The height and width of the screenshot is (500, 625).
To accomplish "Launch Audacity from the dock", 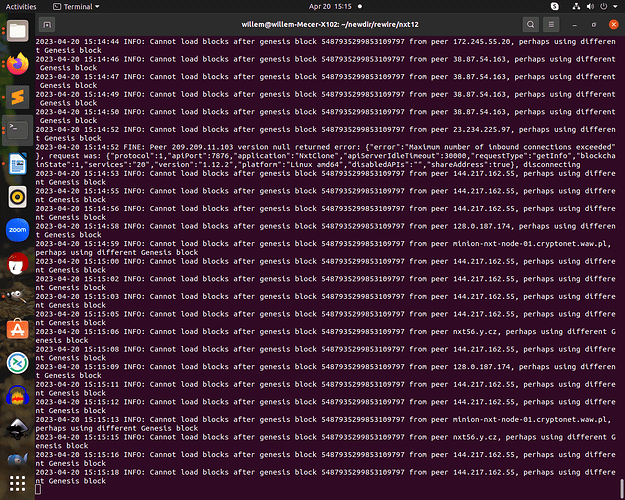I will click(18, 396).
